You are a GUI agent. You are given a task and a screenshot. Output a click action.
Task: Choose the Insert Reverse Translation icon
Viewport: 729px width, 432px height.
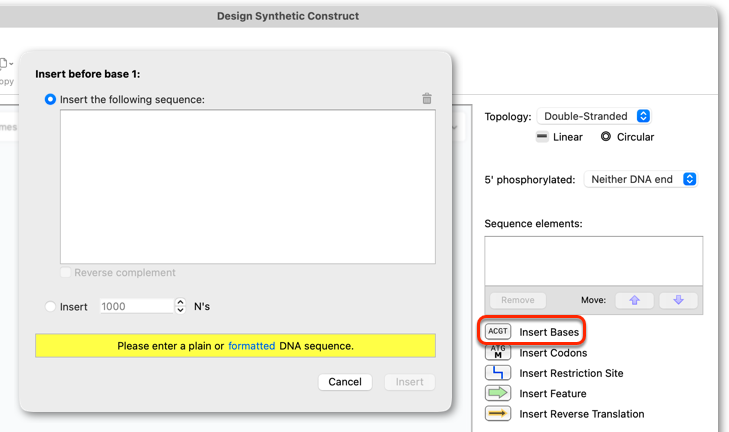pyautogui.click(x=497, y=413)
